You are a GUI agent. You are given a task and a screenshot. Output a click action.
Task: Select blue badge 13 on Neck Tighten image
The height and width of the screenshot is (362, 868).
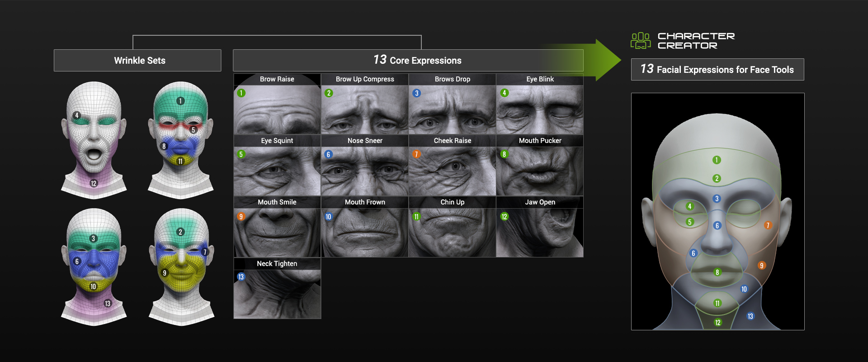click(x=241, y=277)
